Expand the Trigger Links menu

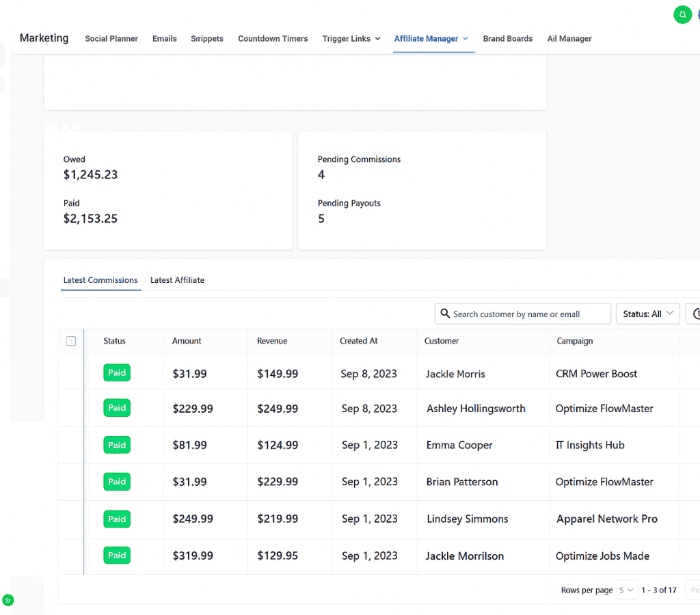click(x=351, y=39)
